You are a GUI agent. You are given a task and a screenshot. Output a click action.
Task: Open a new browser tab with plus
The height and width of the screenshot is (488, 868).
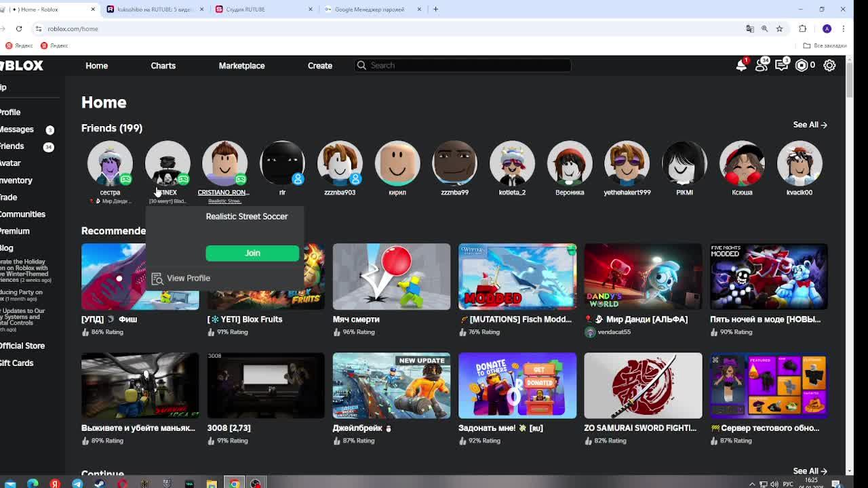435,9
